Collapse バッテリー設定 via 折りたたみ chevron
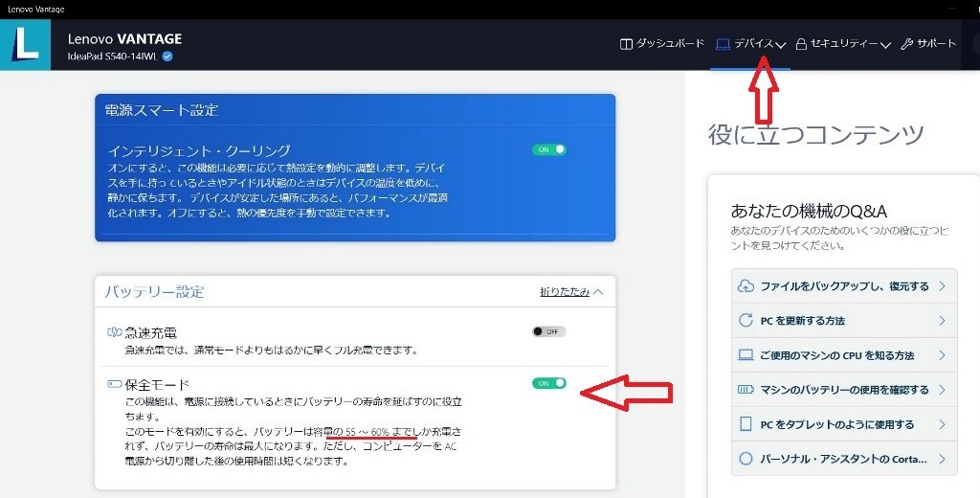The image size is (980, 498). (598, 291)
